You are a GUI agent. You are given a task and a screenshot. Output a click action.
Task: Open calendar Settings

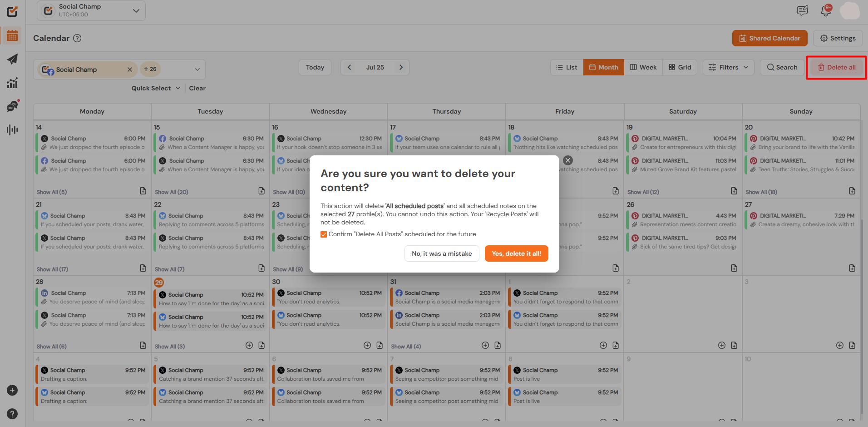838,38
